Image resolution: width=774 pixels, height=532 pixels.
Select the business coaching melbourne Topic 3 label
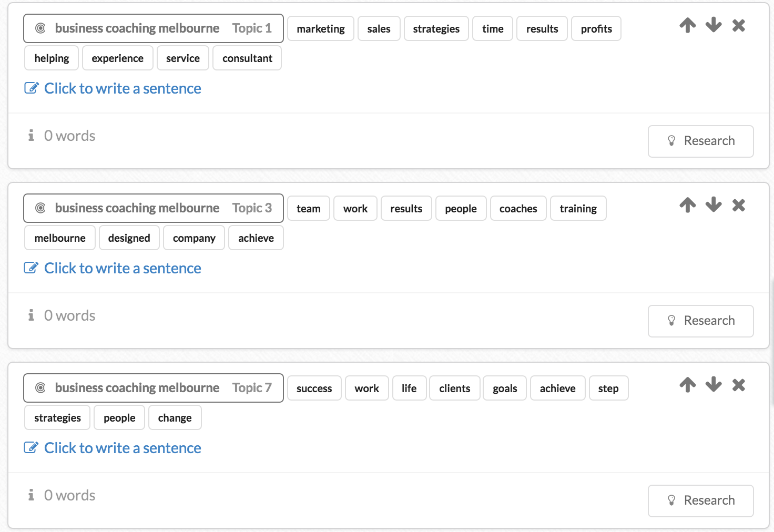click(154, 208)
